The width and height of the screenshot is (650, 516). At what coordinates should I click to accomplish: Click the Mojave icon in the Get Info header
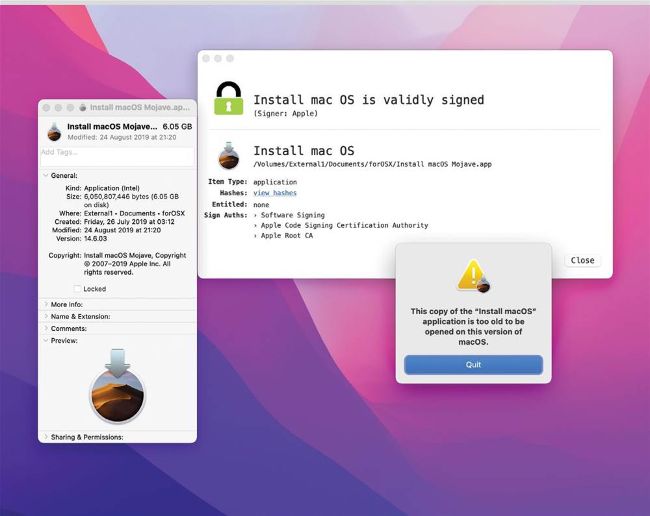click(x=54, y=131)
